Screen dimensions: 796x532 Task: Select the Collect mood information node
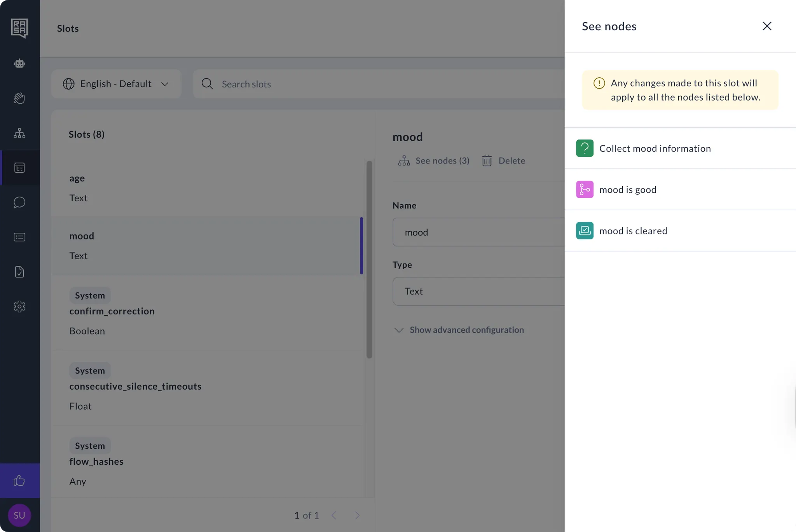point(655,148)
